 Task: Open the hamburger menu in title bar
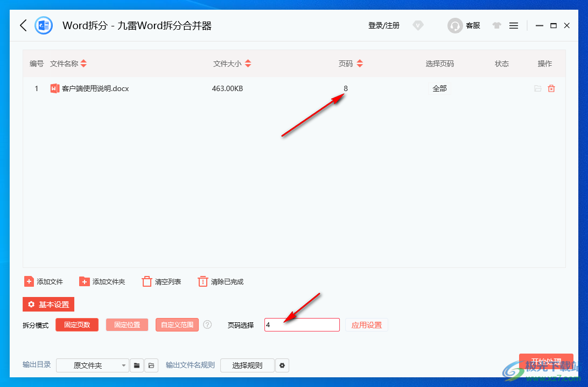[x=513, y=25]
